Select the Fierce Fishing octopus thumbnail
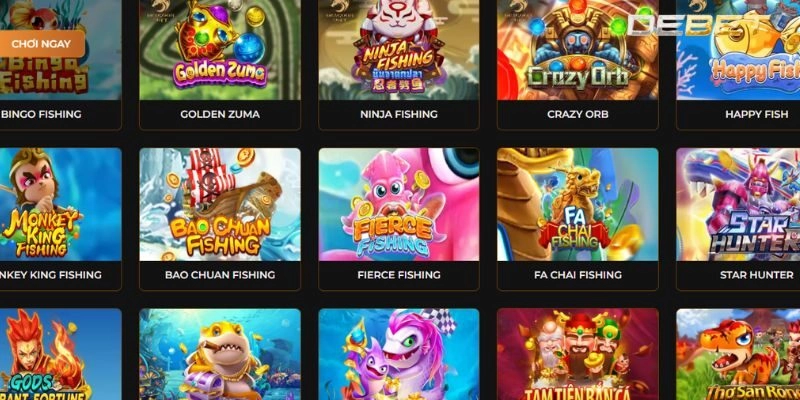 pos(399,205)
